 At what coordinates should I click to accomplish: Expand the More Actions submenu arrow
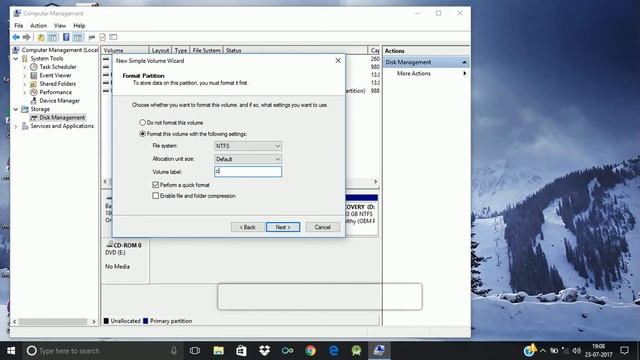(x=464, y=73)
